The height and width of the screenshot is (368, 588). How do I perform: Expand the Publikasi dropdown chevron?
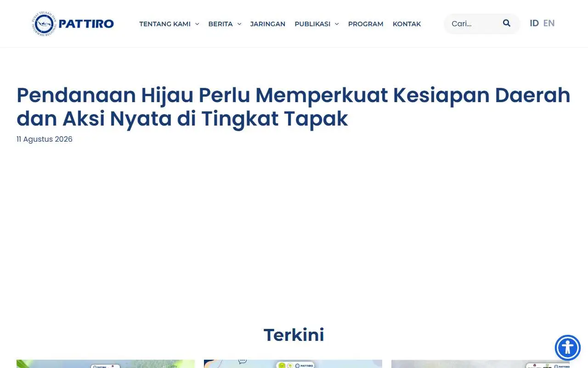coord(337,24)
